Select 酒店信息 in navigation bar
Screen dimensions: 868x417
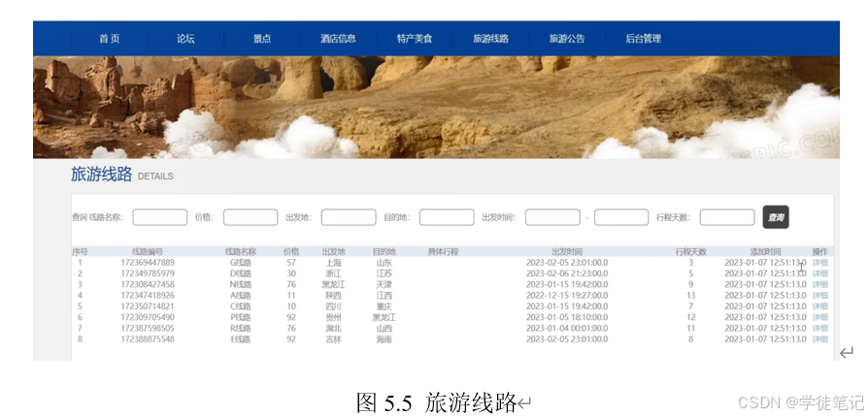coord(338,39)
